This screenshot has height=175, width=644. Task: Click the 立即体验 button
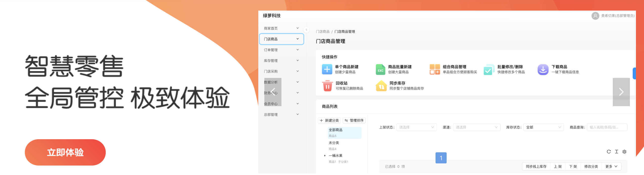coord(65,152)
